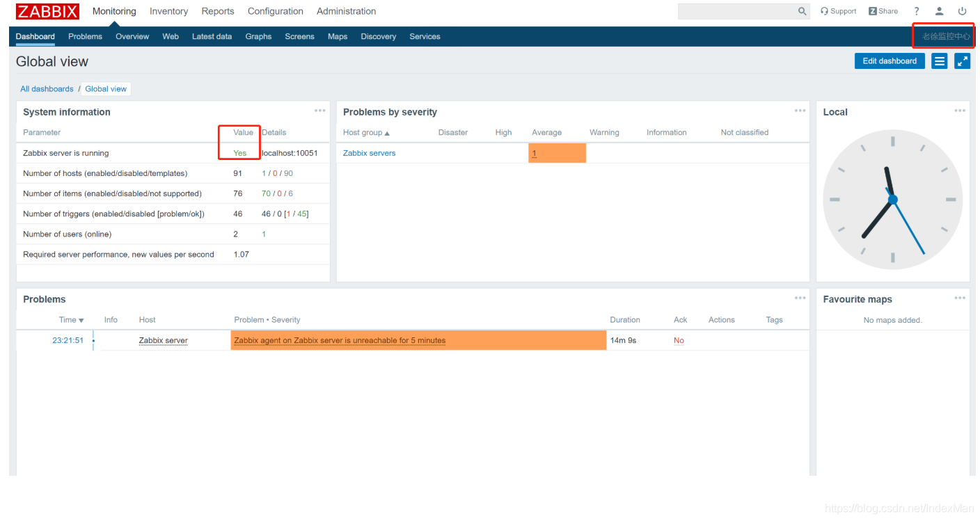Click the All dashboards breadcrumb link
The width and height of the screenshot is (980, 521).
(47, 89)
